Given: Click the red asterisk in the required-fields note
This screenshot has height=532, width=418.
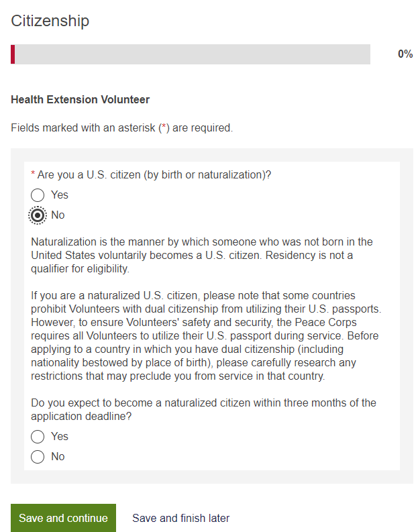Looking at the screenshot, I should 162,127.
